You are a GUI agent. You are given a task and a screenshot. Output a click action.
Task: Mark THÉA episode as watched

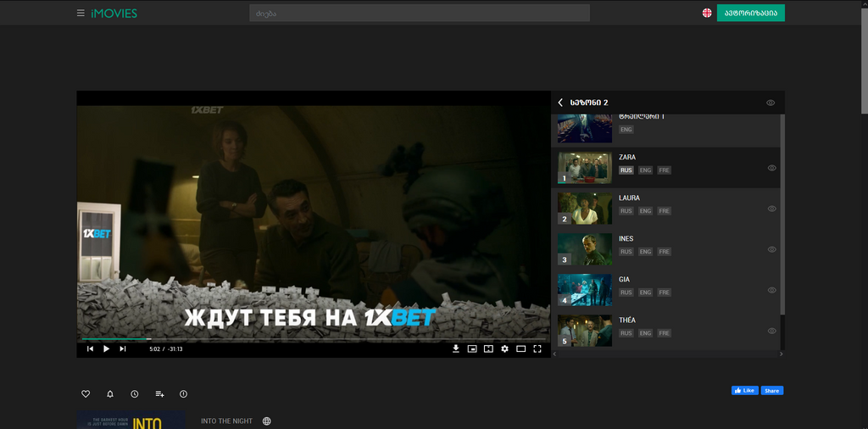772,331
